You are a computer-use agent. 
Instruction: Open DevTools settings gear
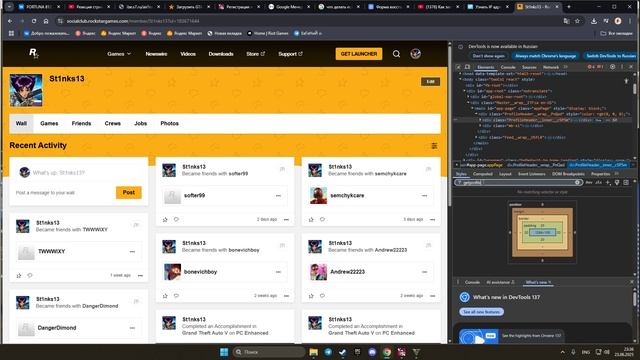pos(612,67)
